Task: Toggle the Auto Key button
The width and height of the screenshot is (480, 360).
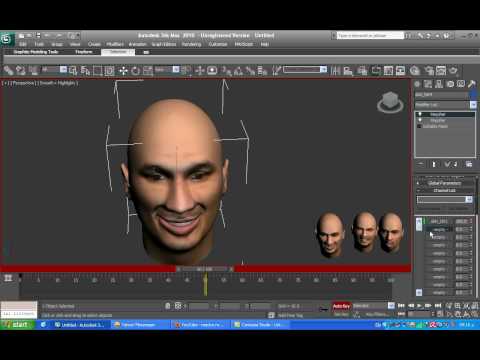Action: 341,306
